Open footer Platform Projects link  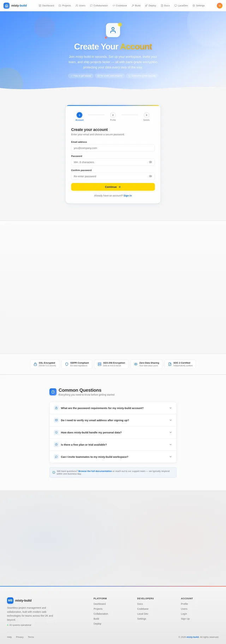(x=98, y=609)
